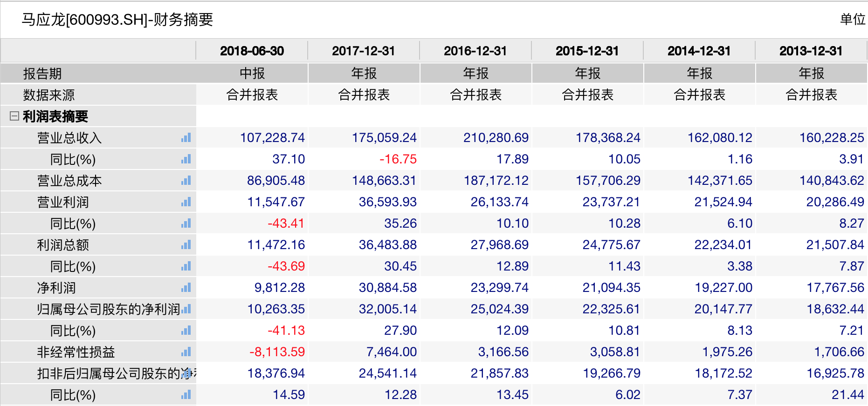Screen dimensions: 868x406
Task: Click parent net profit value 32,005.14
Action: pyautogui.click(x=388, y=309)
